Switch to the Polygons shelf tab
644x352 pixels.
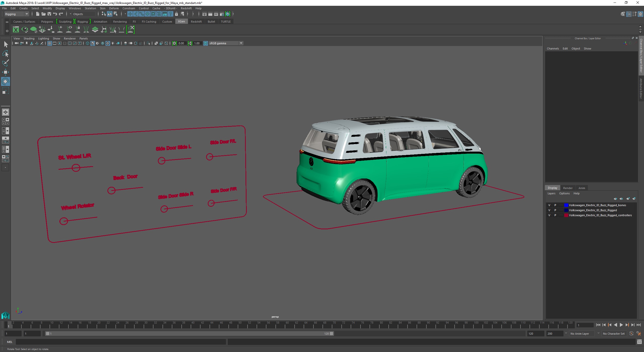pyautogui.click(x=47, y=22)
